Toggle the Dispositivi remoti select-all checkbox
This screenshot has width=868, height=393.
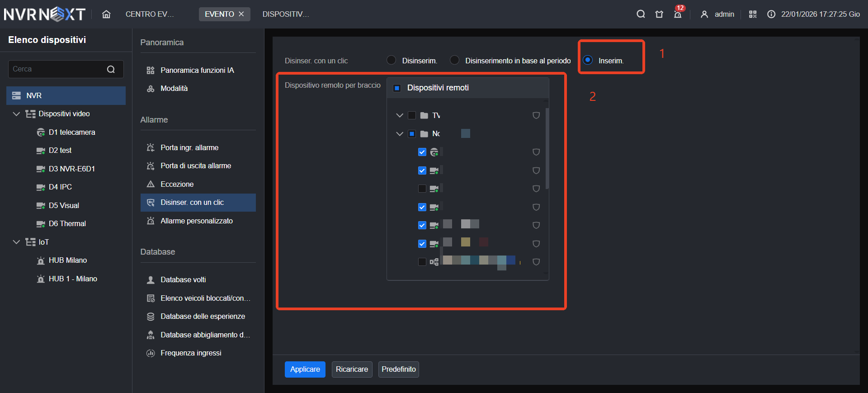pyautogui.click(x=397, y=88)
